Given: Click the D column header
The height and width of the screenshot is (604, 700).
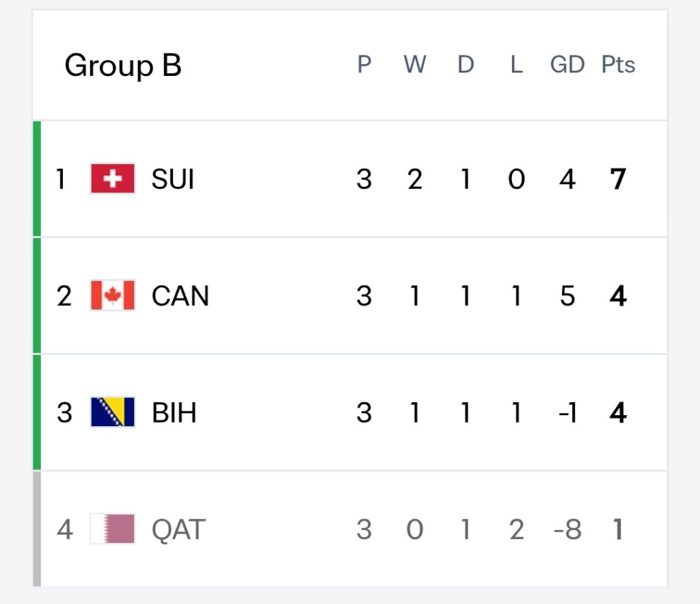Looking at the screenshot, I should point(466,64).
